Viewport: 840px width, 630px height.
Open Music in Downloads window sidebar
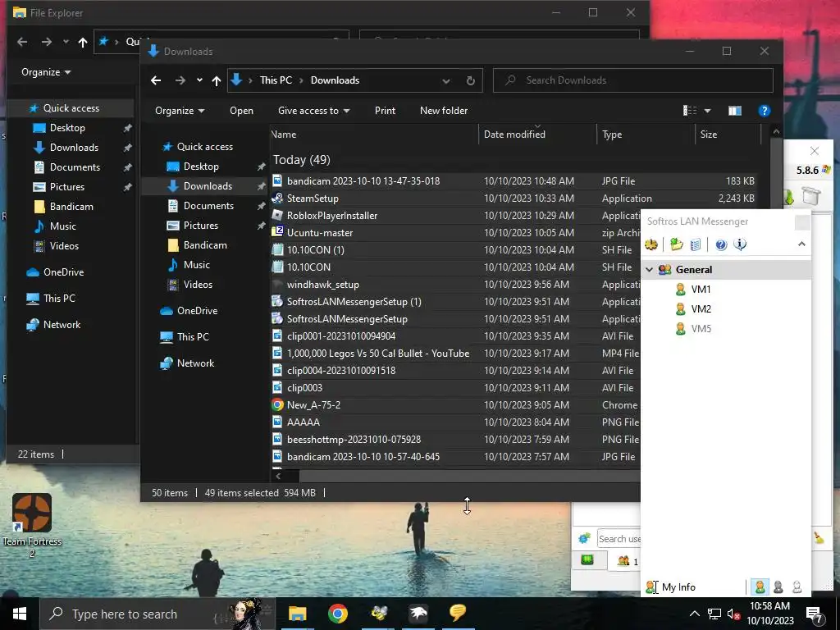196,265
